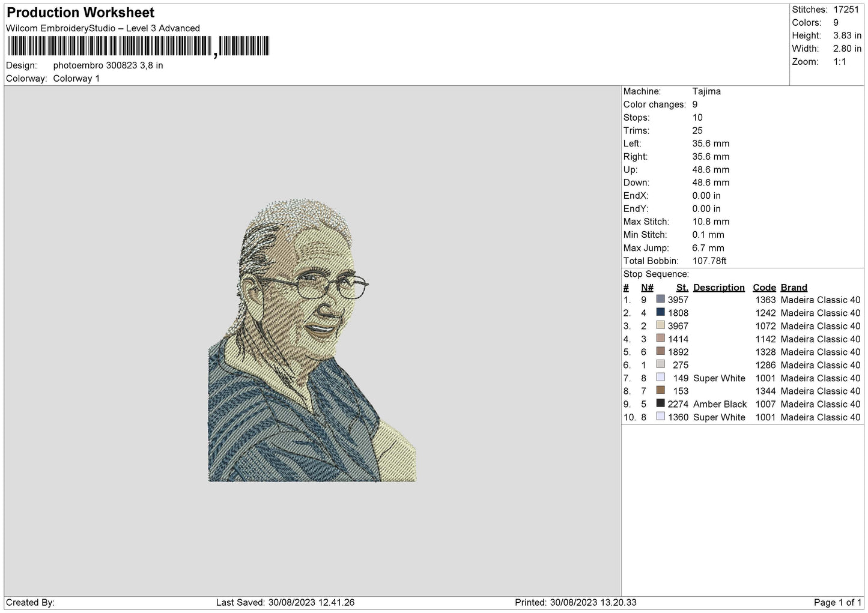
Task: Click the Up label
Action: (x=630, y=170)
